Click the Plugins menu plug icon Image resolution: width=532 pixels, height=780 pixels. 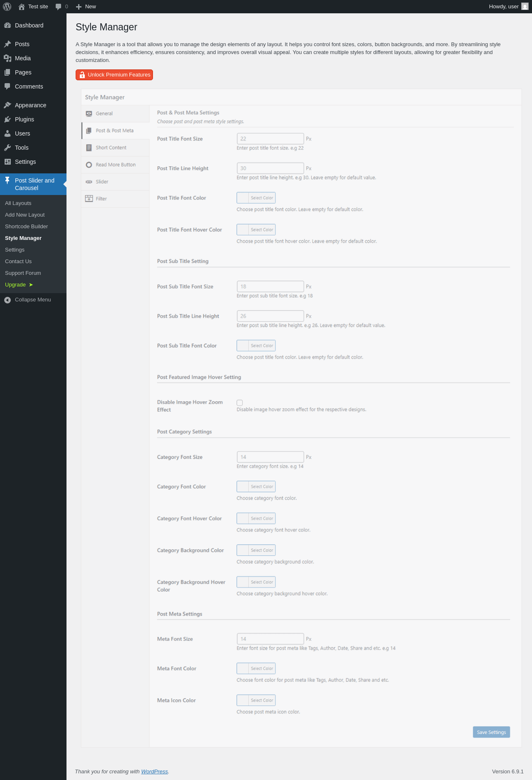[7, 119]
